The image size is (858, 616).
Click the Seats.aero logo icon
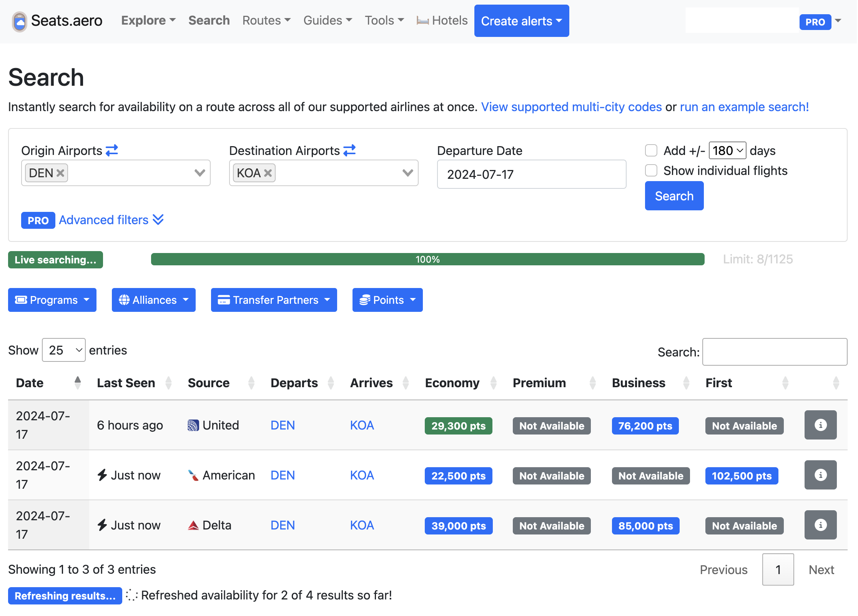coord(19,21)
